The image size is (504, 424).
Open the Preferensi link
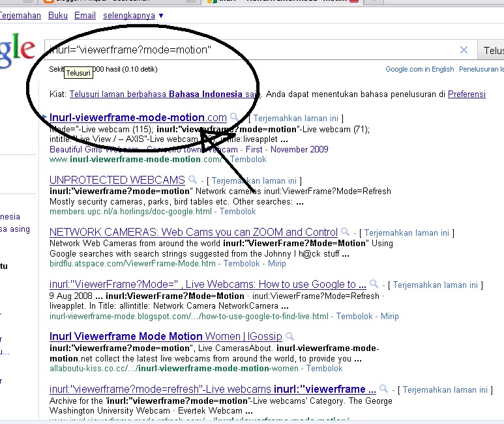(467, 94)
